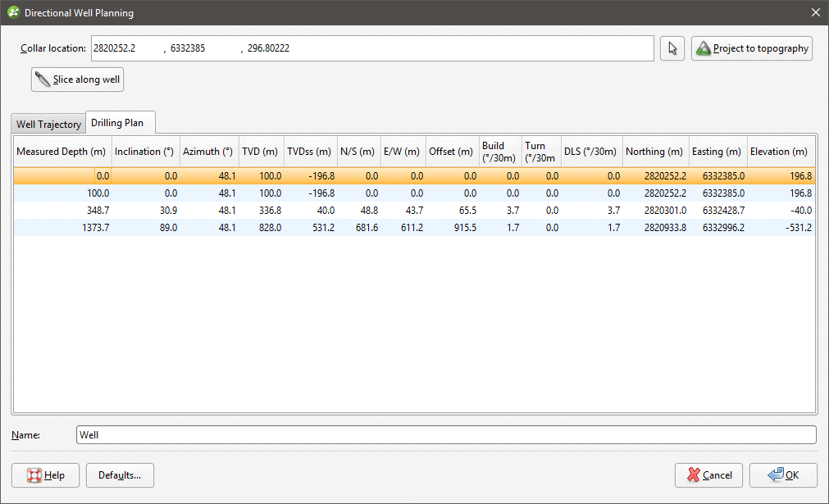Cancel the dialog with red X button
Image resolution: width=829 pixels, height=504 pixels.
coord(708,475)
